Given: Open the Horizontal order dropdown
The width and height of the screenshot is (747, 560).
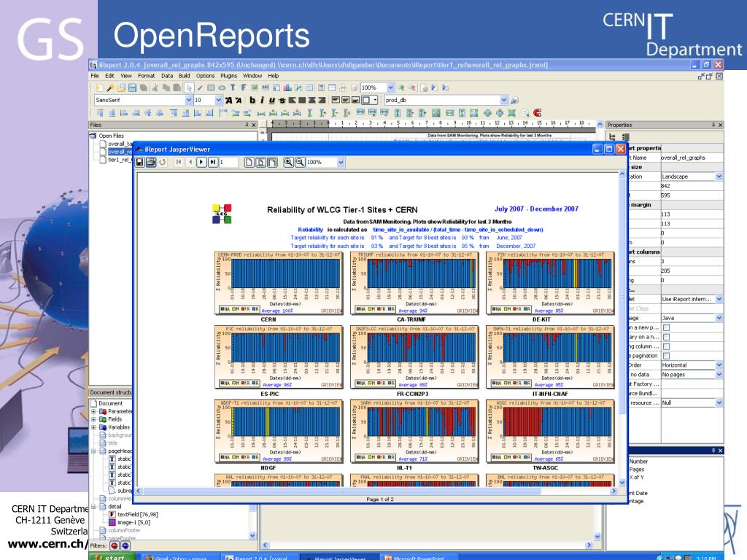Looking at the screenshot, I should click(719, 365).
